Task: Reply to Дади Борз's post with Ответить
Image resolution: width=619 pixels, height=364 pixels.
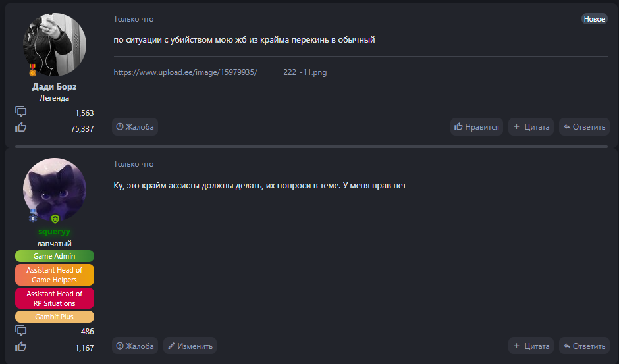Action: (x=584, y=127)
